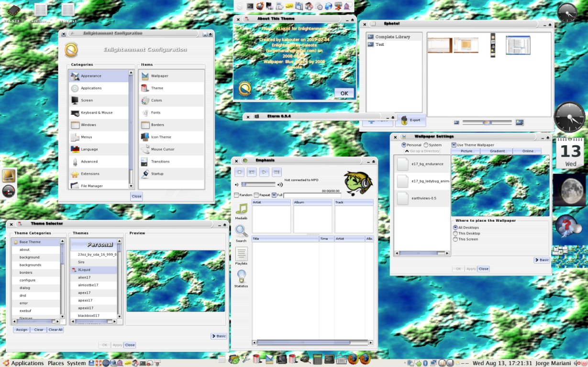Select the Personal radio in Wallpaper Settings
The image size is (588, 367).
[404, 145]
